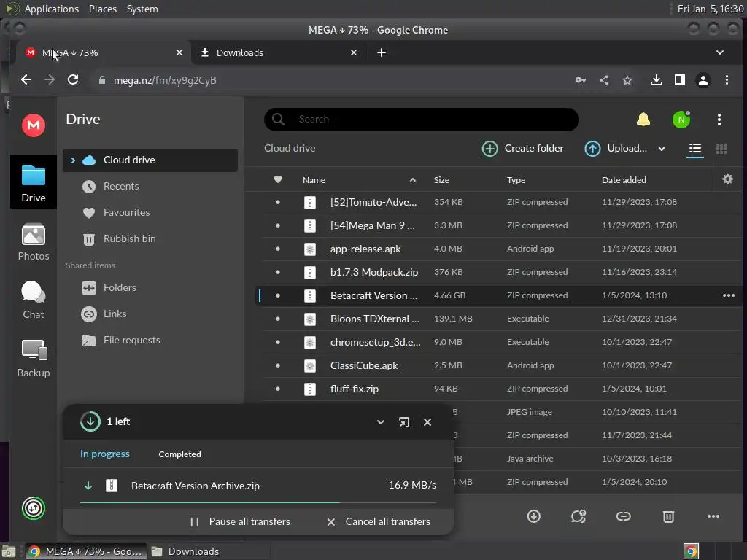Viewport: 747px width, 560px height.
Task: Sort by Name column arrow
Action: coord(413,180)
